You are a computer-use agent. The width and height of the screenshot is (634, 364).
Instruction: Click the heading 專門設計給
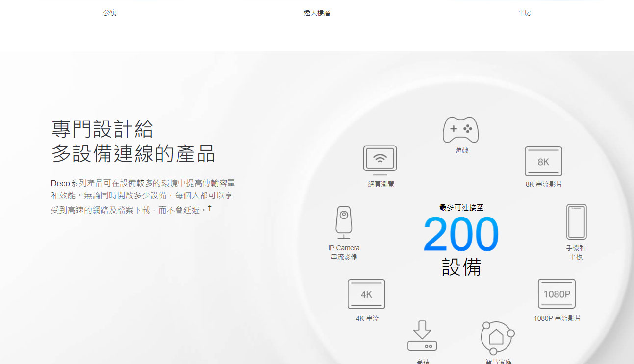tap(102, 129)
